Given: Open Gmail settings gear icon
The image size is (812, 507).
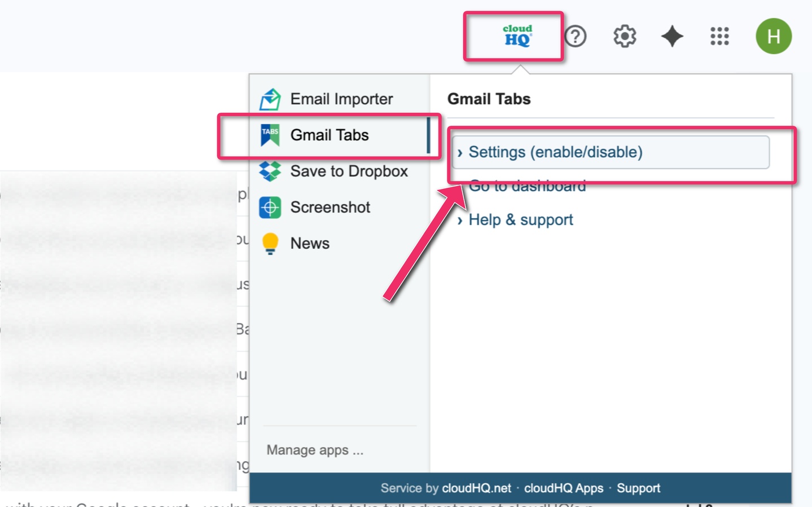Looking at the screenshot, I should coord(625,37).
